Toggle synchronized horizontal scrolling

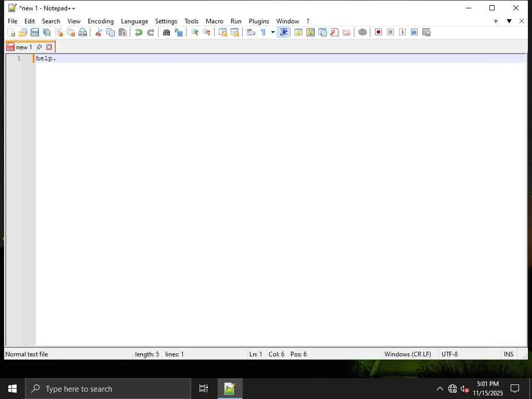[234, 33]
